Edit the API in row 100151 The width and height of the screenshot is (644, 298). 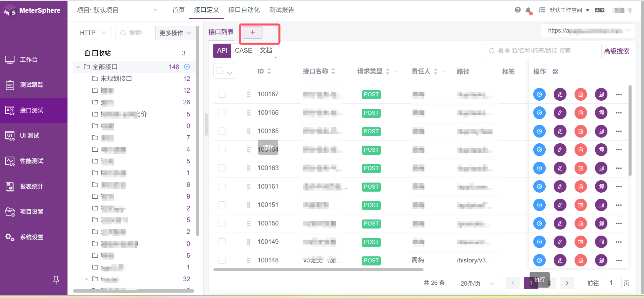pos(560,205)
